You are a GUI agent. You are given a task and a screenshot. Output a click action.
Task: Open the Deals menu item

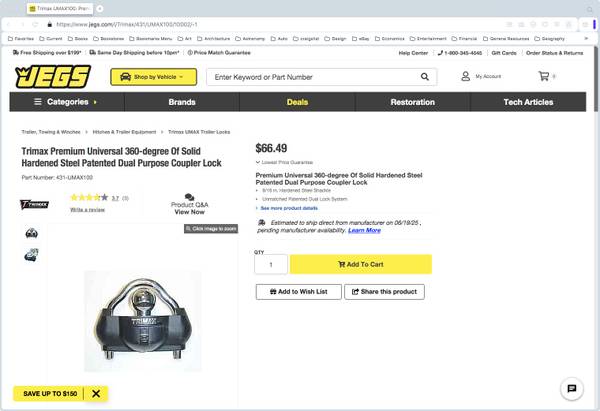[297, 102]
